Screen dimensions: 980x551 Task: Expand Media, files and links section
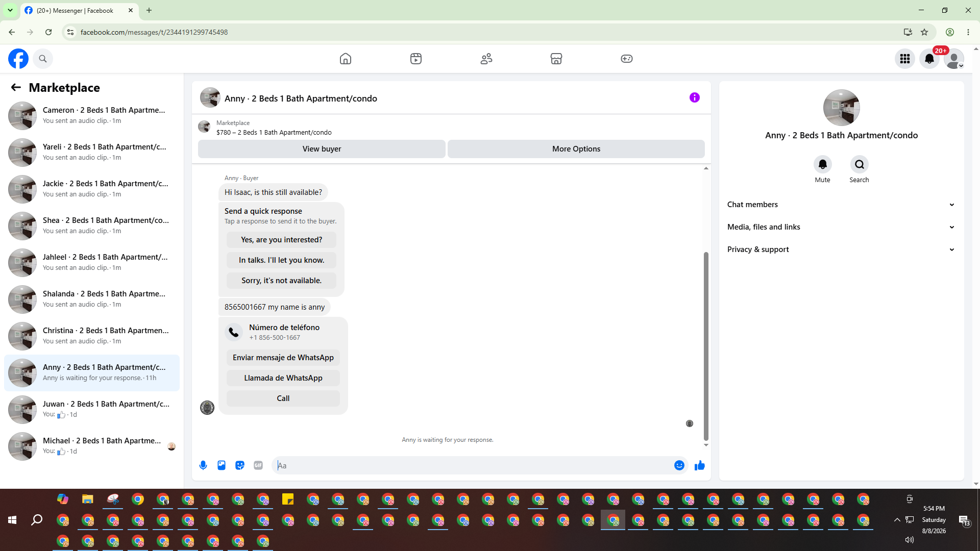point(842,227)
